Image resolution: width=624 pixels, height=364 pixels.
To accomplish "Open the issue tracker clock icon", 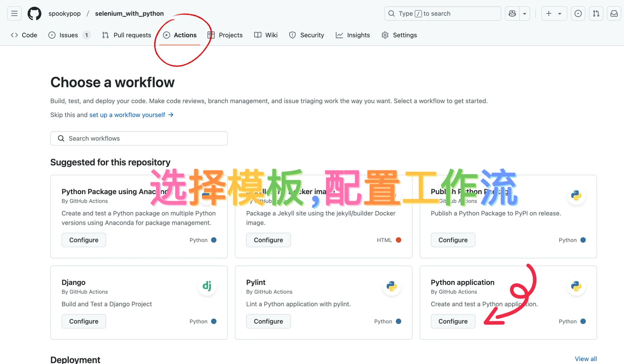I will pos(578,13).
